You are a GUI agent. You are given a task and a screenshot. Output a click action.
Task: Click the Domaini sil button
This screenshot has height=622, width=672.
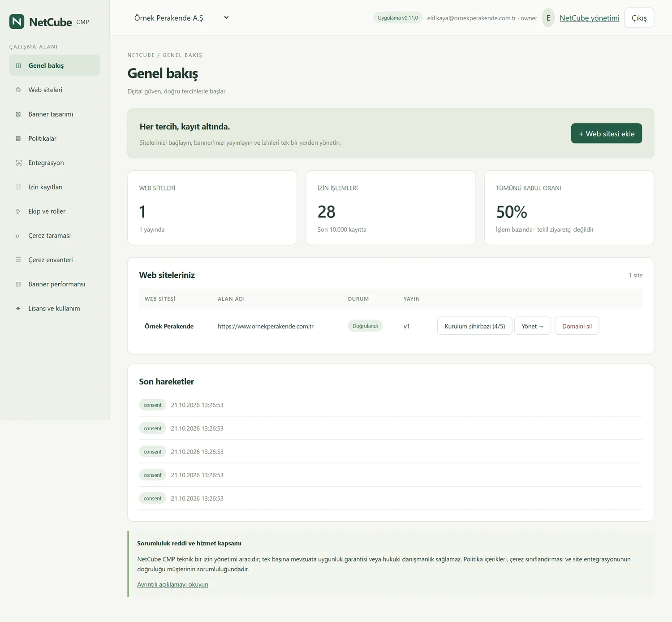tap(577, 326)
